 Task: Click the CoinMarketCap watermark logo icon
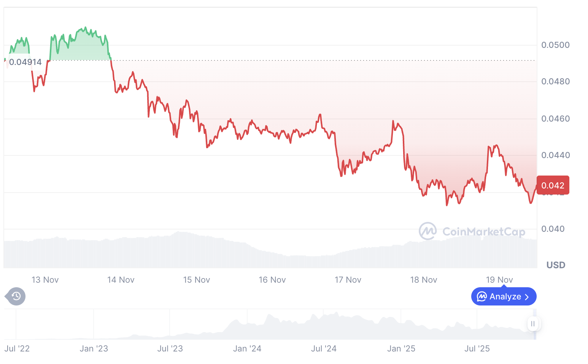tap(427, 231)
